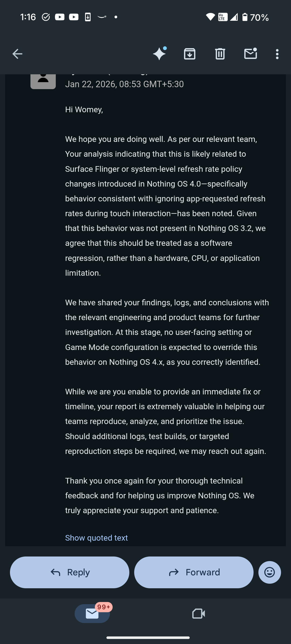
Task: Tap the YouTube notification icon in status bar
Action: point(60,17)
